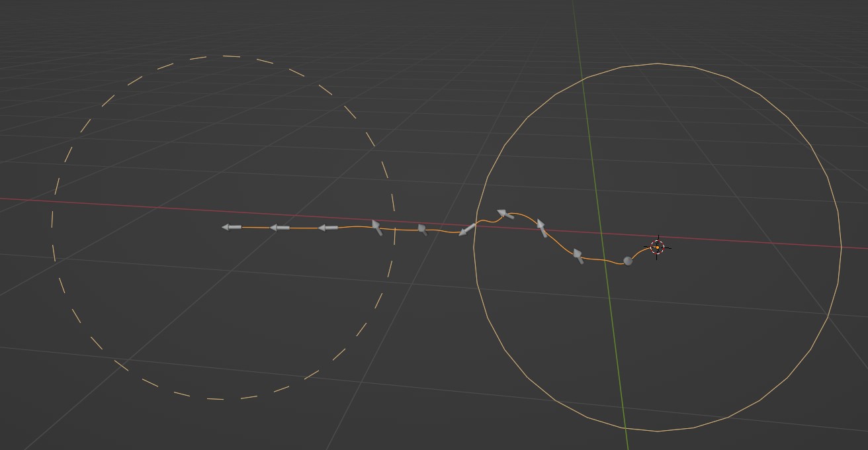
Task: Click the second arrow from the left
Action: click(281, 228)
